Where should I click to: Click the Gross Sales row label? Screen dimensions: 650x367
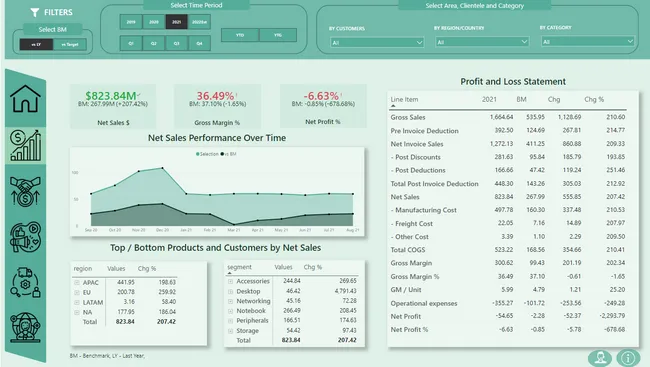click(407, 117)
